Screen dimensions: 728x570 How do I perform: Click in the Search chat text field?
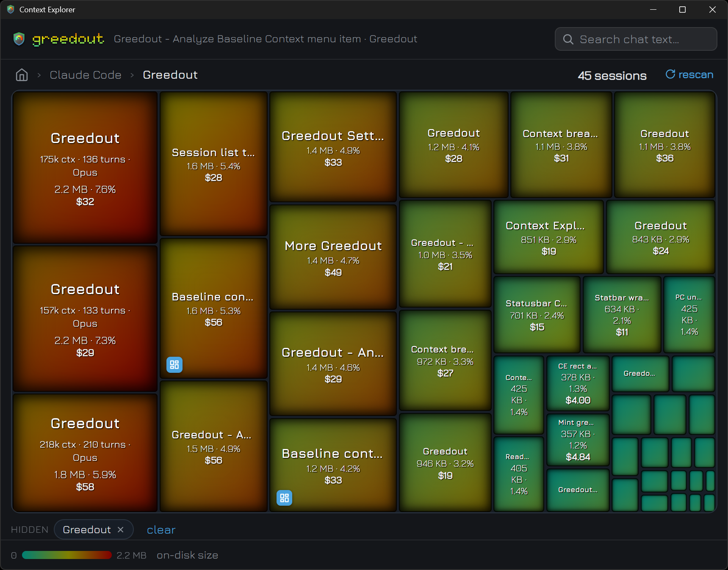tap(636, 39)
